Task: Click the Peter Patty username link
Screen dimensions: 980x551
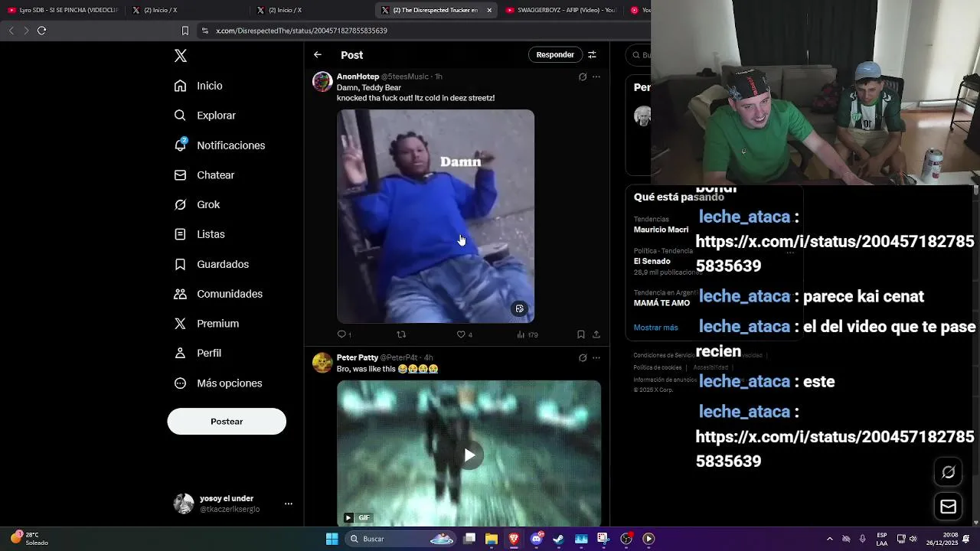Action: 358,357
